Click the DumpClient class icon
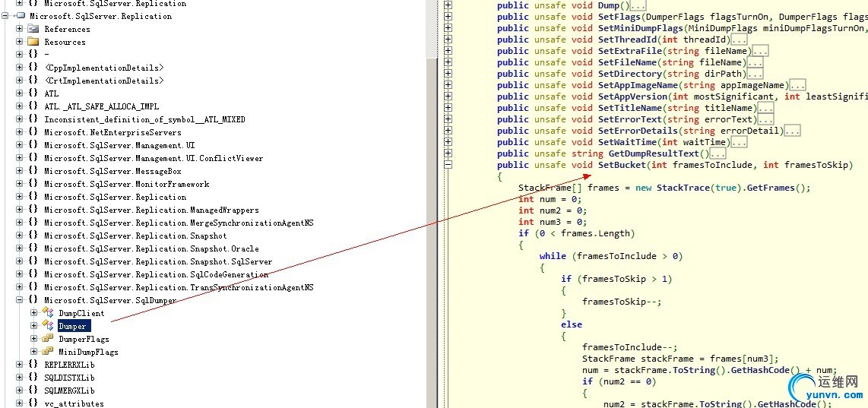This screenshot has height=408, width=868. [48, 313]
